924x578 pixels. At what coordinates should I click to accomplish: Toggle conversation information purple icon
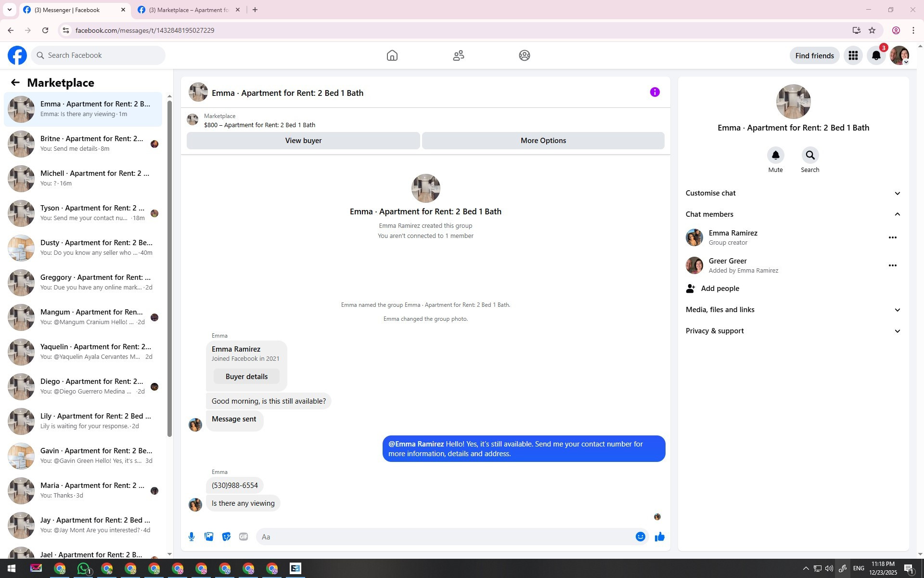654,92
